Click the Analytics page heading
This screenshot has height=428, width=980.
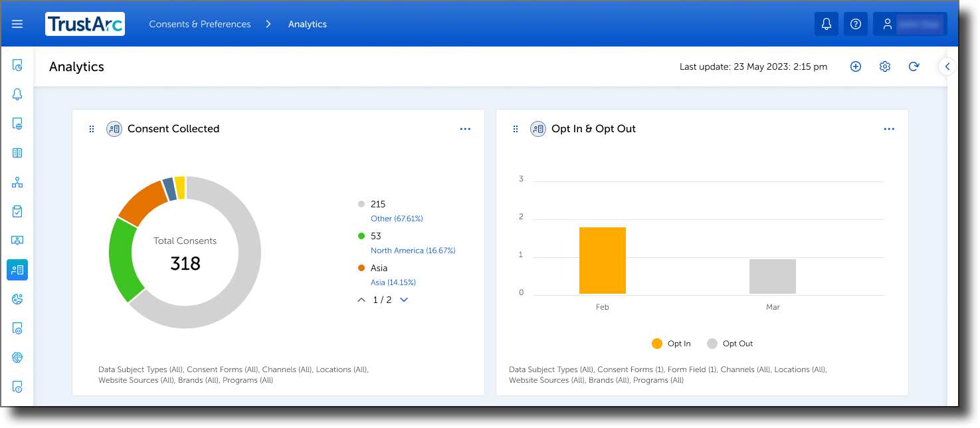76,66
